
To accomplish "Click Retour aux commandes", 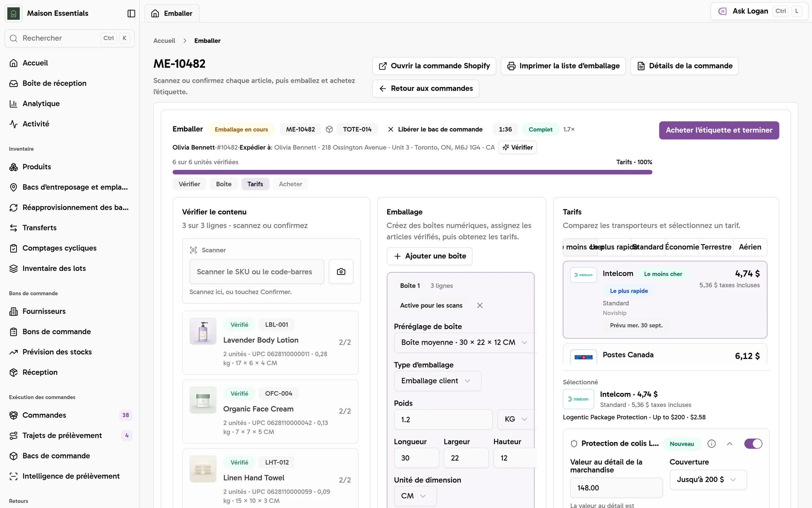I will [426, 89].
